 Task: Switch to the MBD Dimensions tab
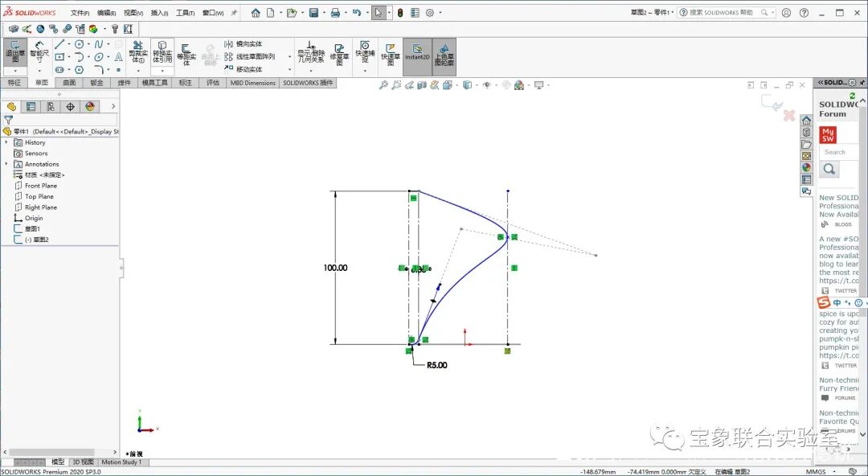tap(253, 83)
